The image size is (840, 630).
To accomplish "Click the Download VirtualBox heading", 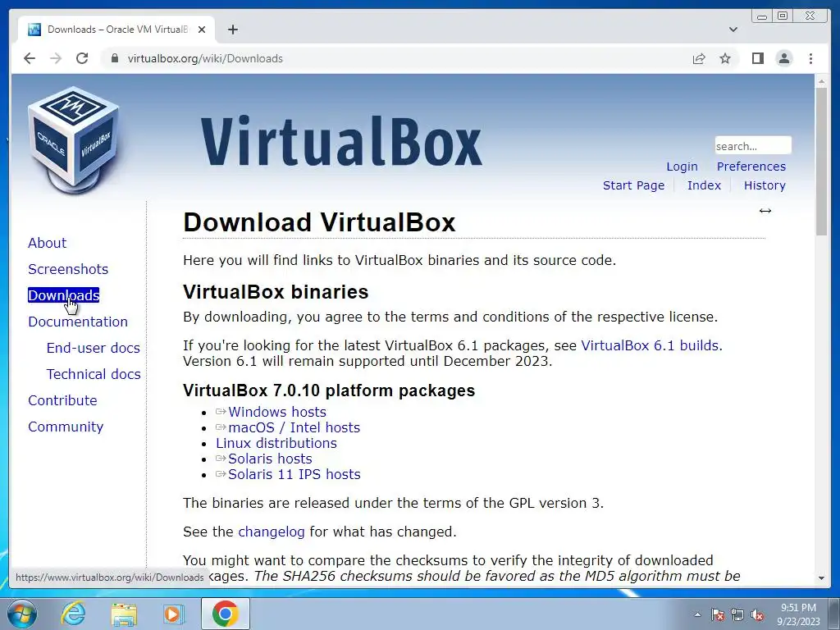I will pyautogui.click(x=319, y=222).
